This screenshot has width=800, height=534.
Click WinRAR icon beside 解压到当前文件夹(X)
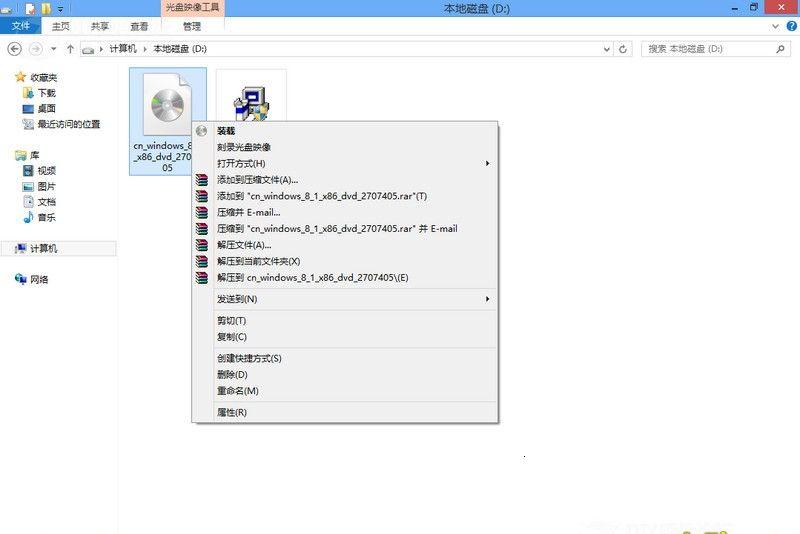pos(202,262)
